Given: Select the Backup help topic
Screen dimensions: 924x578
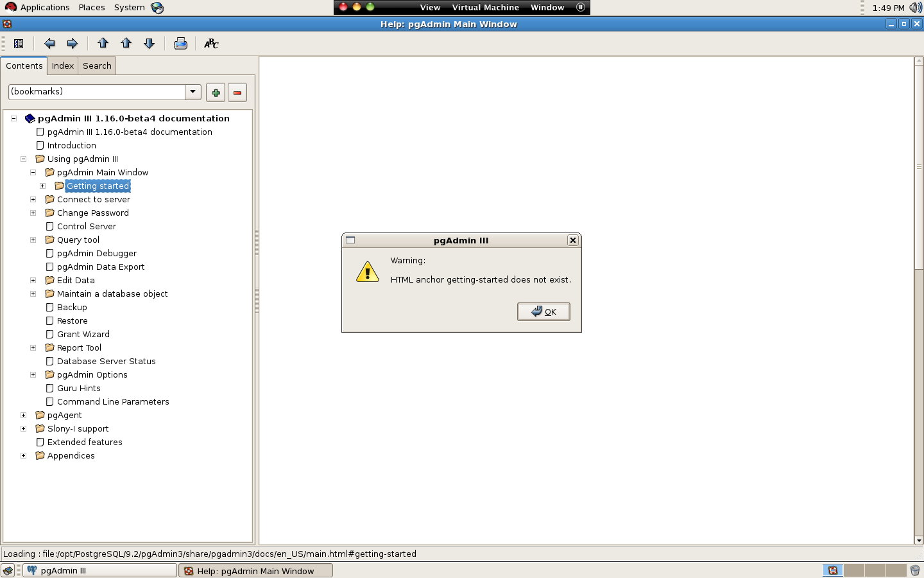Looking at the screenshot, I should pos(72,308).
